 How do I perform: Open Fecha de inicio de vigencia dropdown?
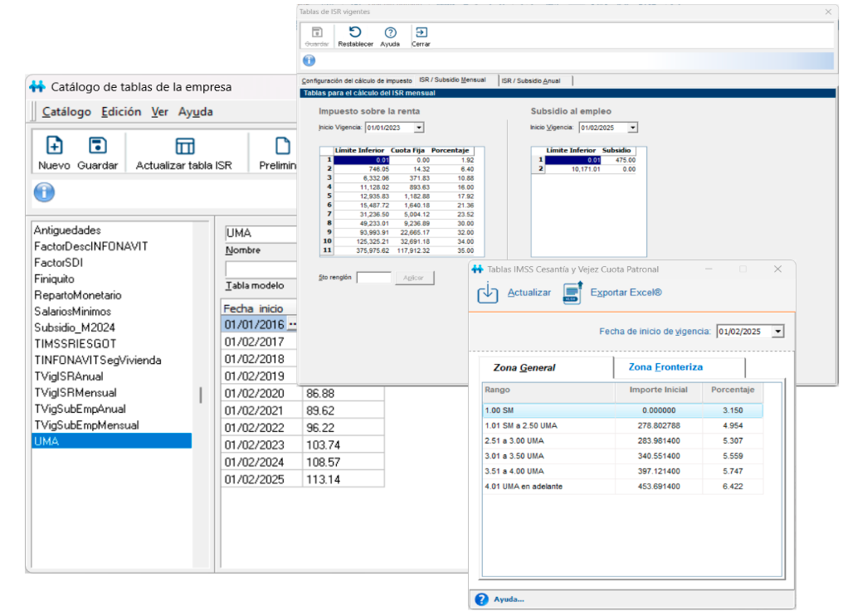[x=777, y=332]
